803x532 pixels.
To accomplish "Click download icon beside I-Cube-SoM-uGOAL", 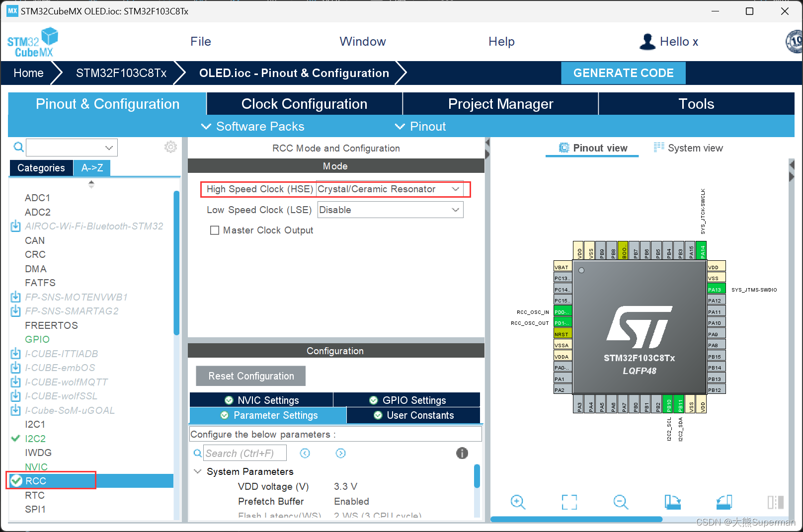I will (16, 410).
